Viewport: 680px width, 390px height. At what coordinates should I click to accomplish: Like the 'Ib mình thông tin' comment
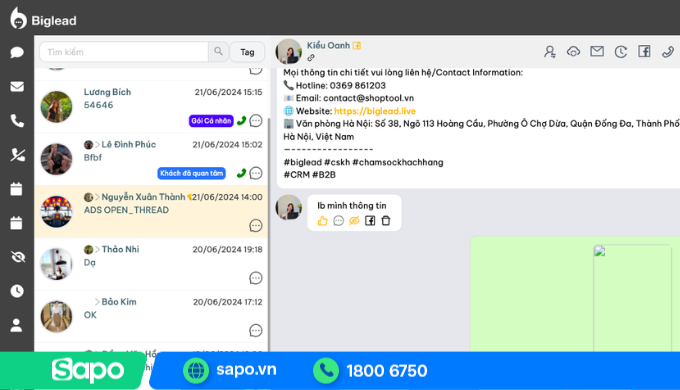point(322,220)
